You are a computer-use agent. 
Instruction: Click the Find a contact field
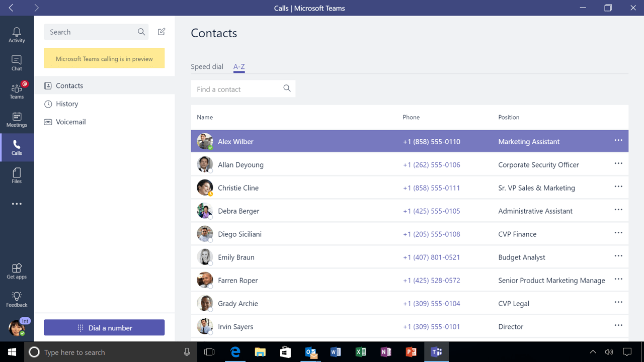(236, 89)
